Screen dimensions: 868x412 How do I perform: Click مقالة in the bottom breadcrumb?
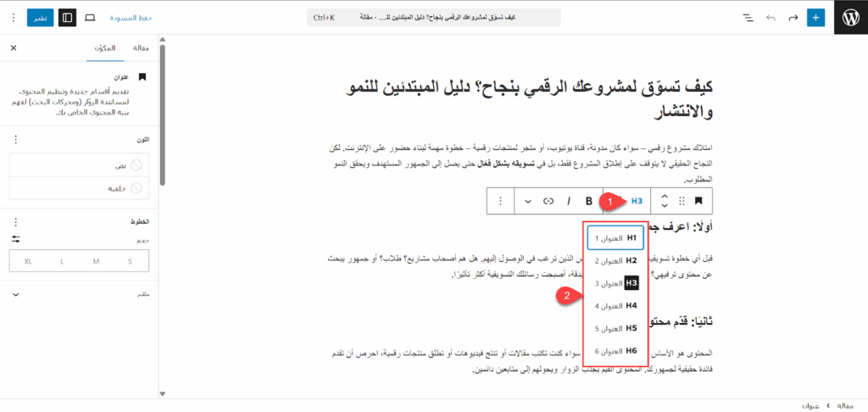point(845,406)
